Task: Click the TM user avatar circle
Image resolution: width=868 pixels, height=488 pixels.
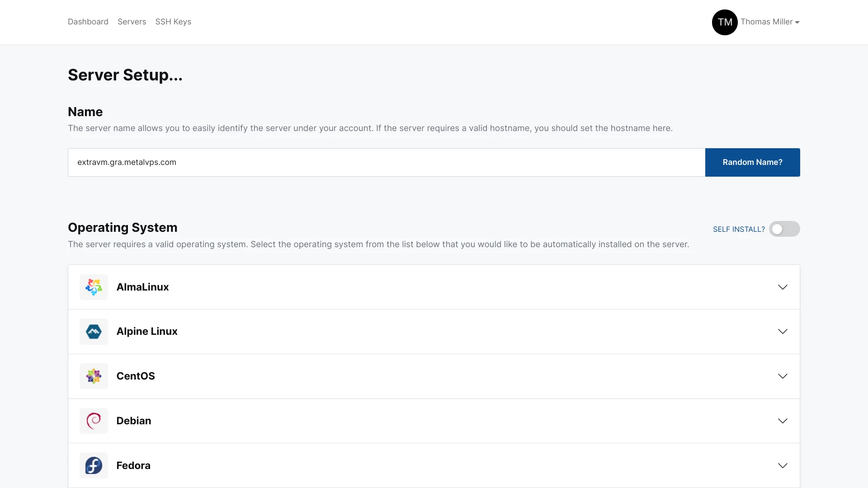Action: [725, 22]
